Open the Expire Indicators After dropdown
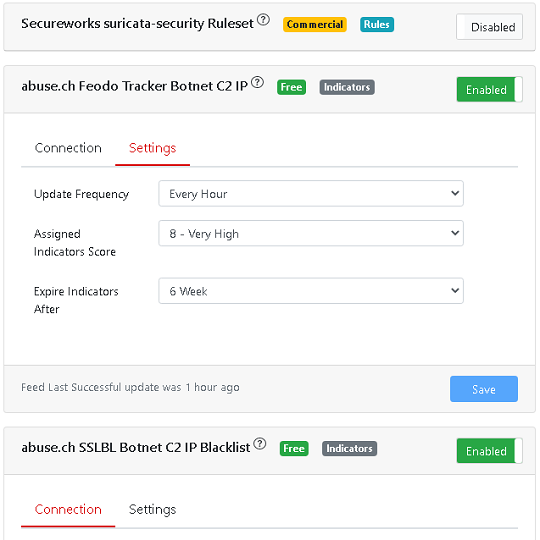 311,291
